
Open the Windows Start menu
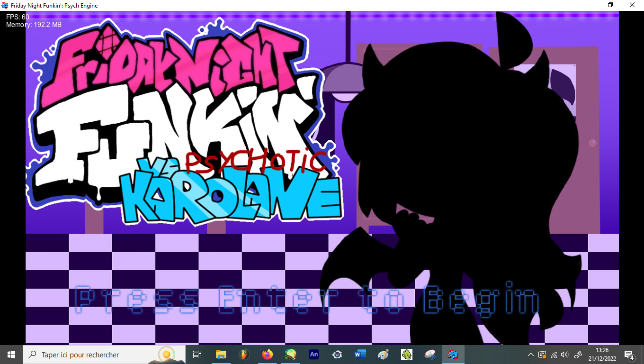pos(11,355)
